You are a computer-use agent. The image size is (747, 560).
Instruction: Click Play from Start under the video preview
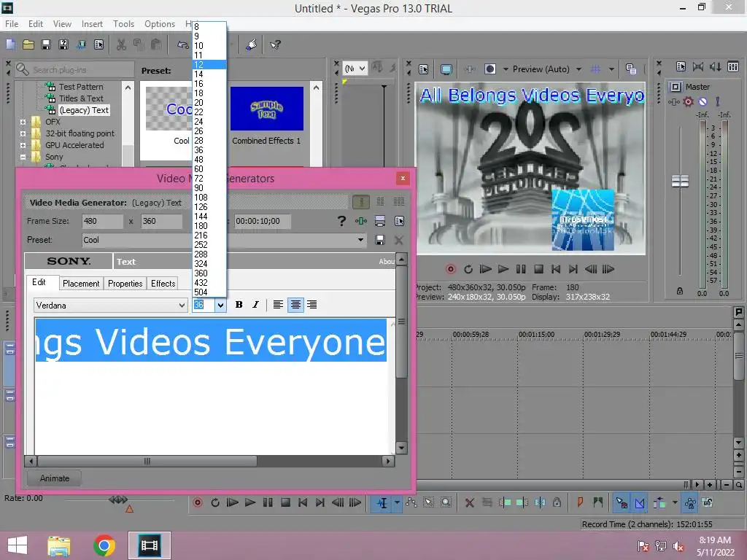(x=485, y=269)
